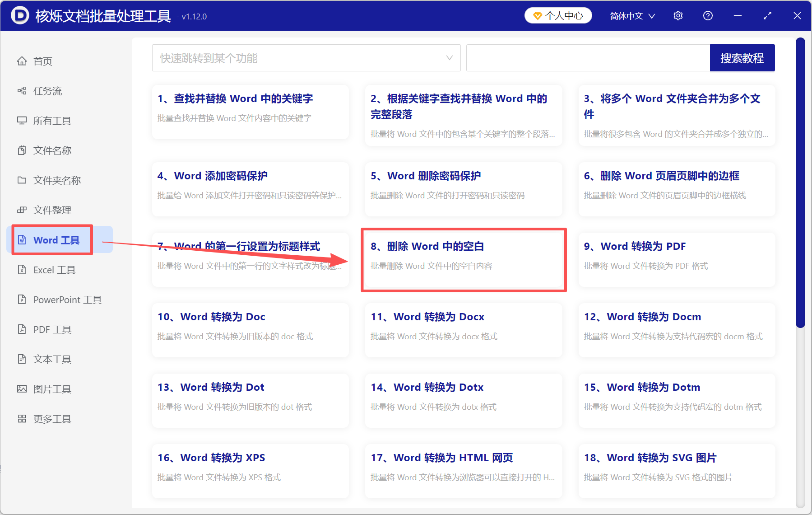Open 个人中心 at the top
The image size is (812, 515).
(x=558, y=15)
